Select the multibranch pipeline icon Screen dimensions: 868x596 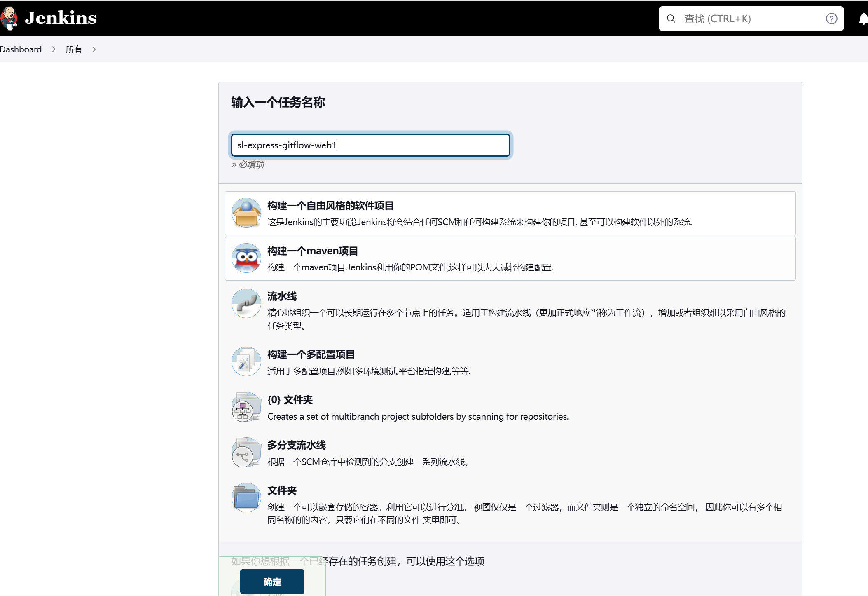[x=246, y=452]
